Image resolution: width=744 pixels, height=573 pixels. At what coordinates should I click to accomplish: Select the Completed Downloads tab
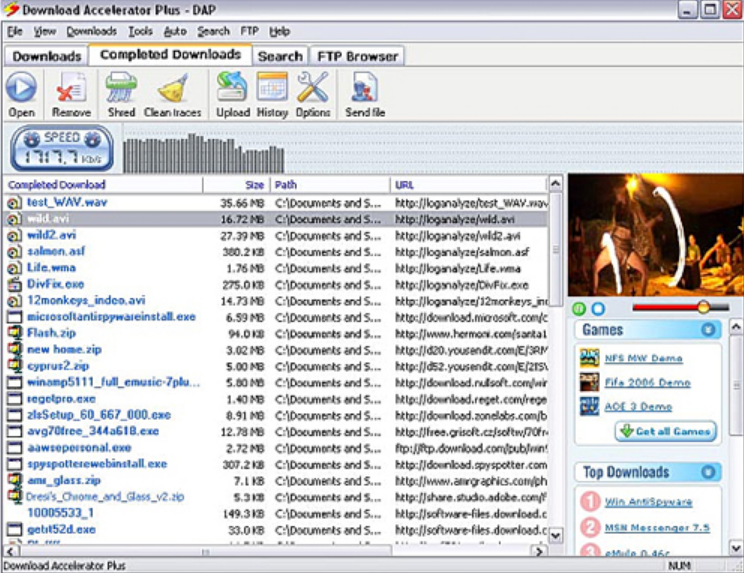[x=170, y=55]
